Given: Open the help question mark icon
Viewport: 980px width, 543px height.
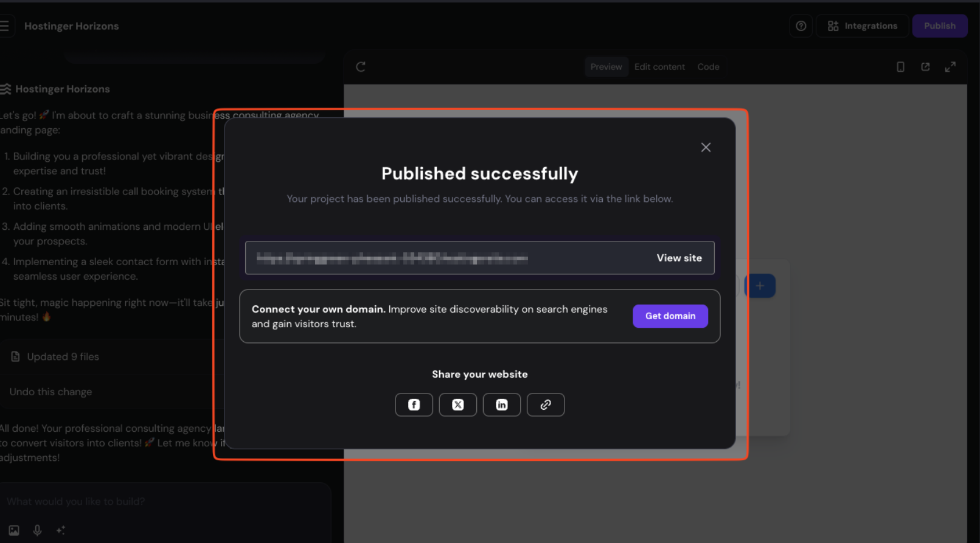Looking at the screenshot, I should (x=801, y=26).
